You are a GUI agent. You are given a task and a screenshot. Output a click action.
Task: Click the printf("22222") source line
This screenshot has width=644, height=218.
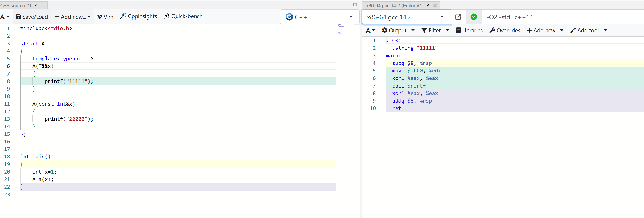tap(69, 119)
